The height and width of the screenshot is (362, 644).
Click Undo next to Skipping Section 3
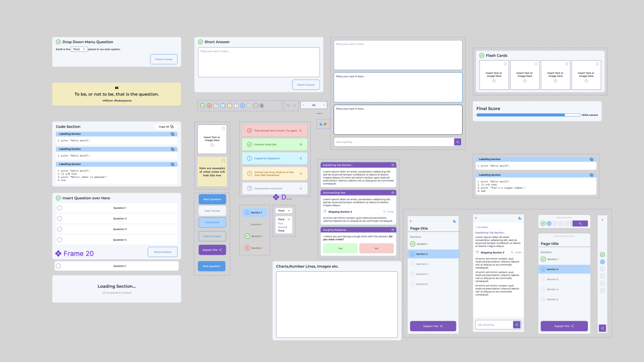point(389,212)
